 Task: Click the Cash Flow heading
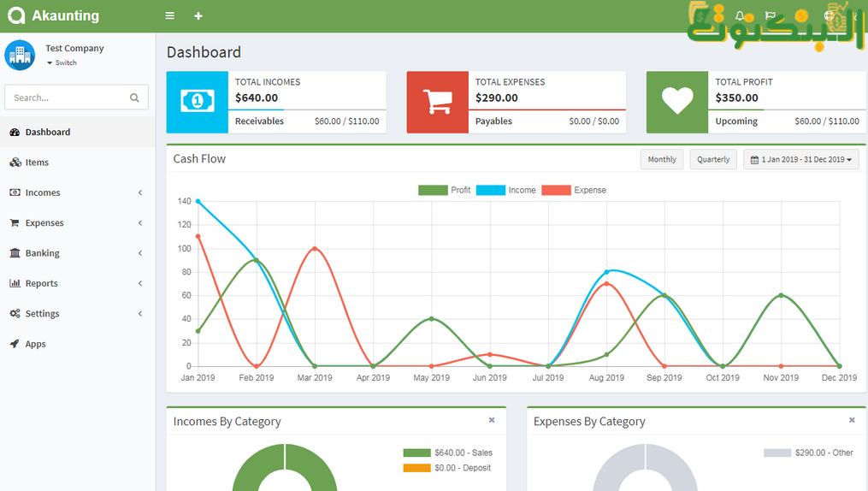tap(199, 159)
